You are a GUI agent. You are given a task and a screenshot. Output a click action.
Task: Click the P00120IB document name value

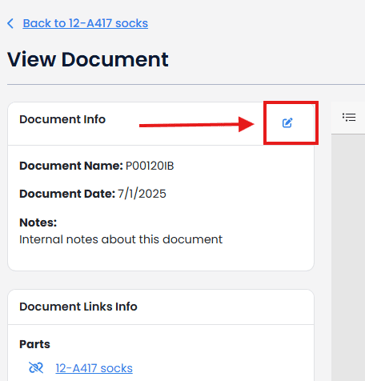point(150,166)
